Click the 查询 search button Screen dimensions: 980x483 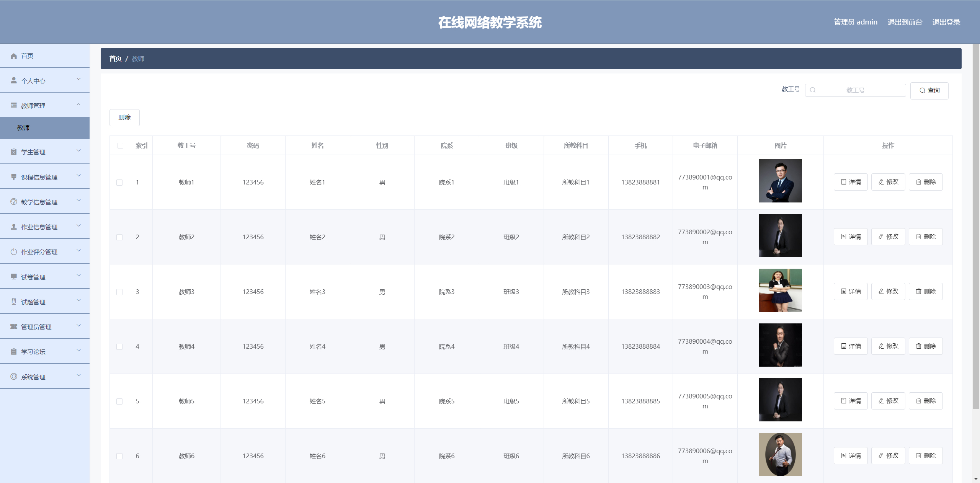pos(929,91)
